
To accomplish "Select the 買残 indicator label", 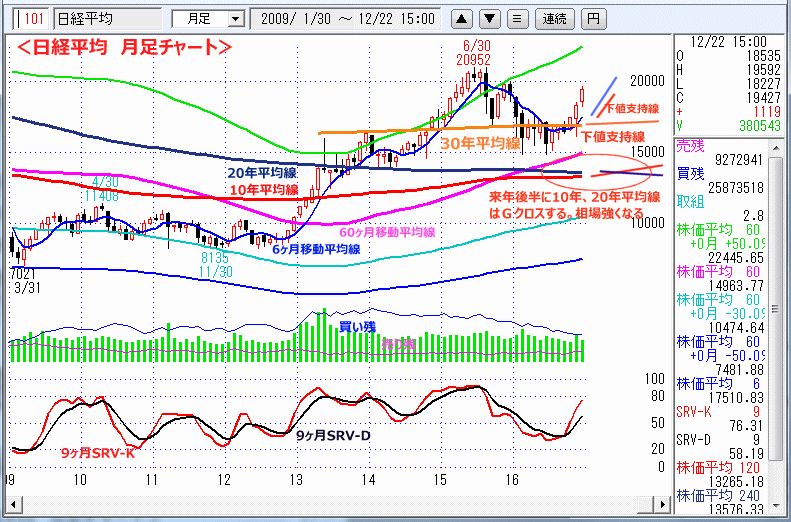I will click(690, 175).
